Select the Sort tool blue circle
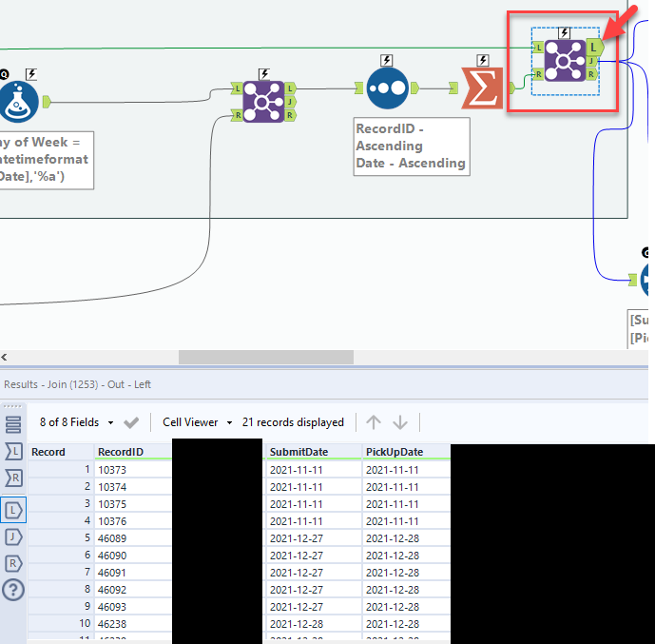Screen dimensions: 655x644 (387, 88)
